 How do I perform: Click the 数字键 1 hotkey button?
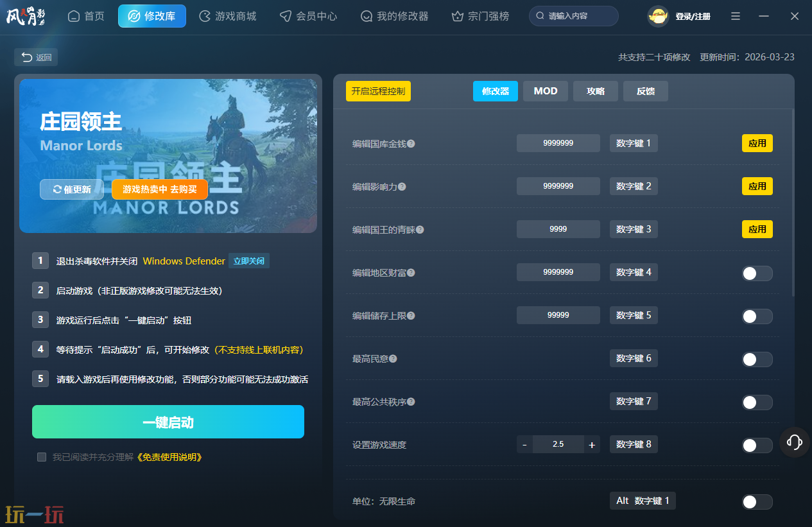pos(634,143)
